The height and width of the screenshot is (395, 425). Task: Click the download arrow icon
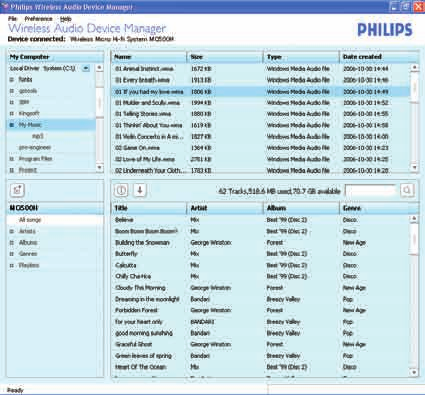pos(140,190)
